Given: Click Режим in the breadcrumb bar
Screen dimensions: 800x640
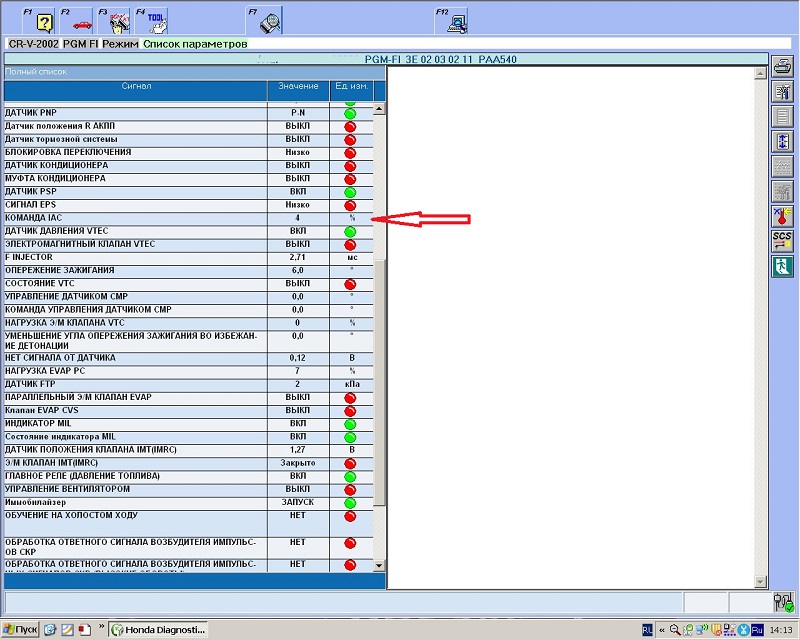Looking at the screenshot, I should (x=120, y=44).
